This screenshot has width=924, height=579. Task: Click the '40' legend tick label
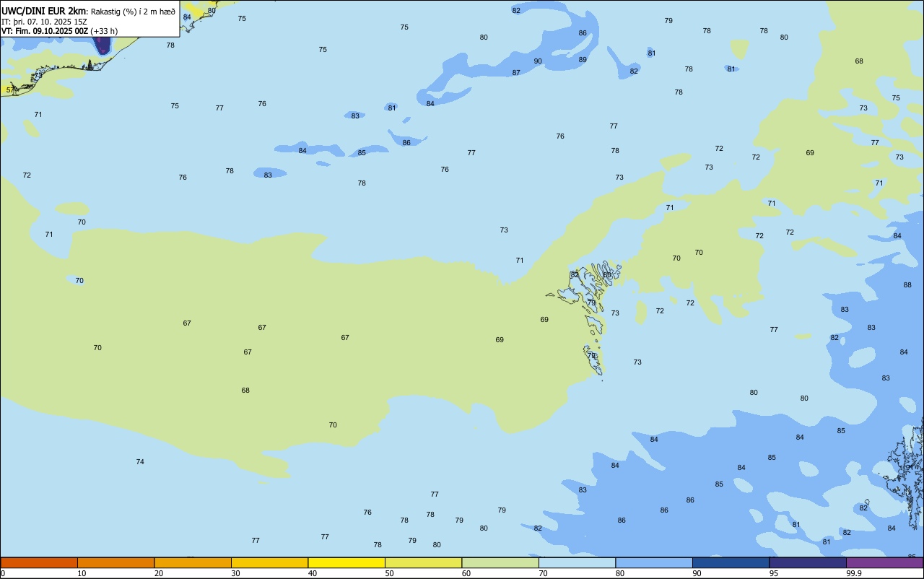click(313, 573)
